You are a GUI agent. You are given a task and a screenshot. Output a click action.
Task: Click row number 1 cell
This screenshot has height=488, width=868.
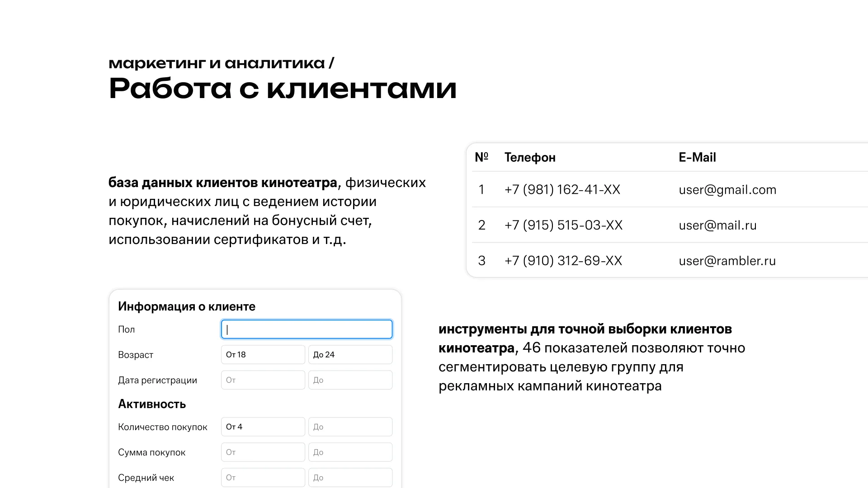[x=481, y=189]
